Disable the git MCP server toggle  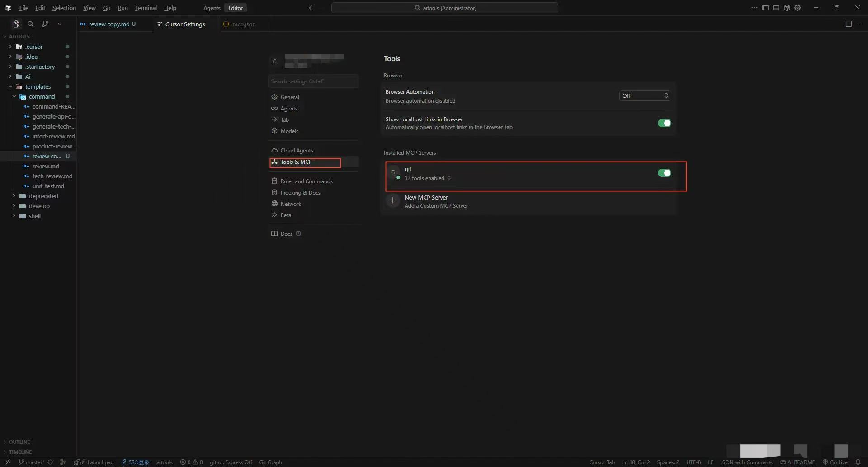point(664,173)
